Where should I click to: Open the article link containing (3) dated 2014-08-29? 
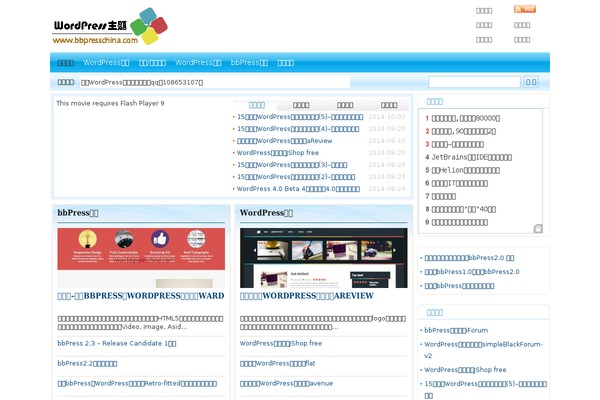point(292,165)
